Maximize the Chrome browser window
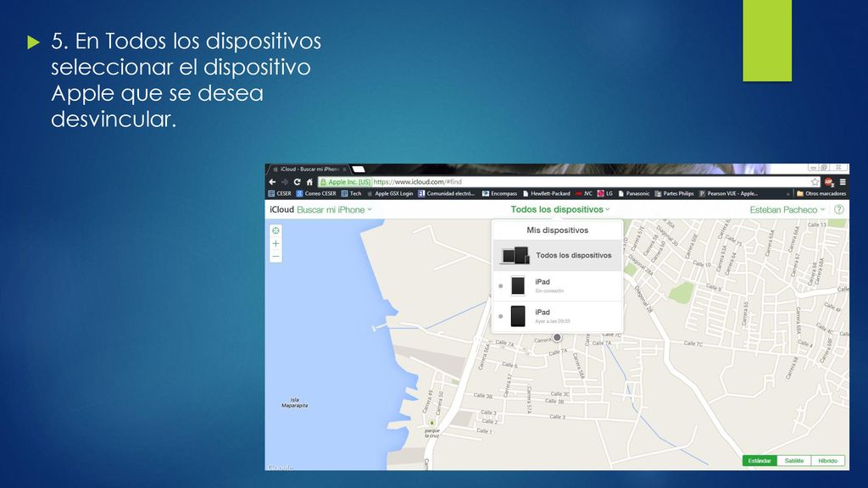Screen dimensions: 868x488 (824, 167)
